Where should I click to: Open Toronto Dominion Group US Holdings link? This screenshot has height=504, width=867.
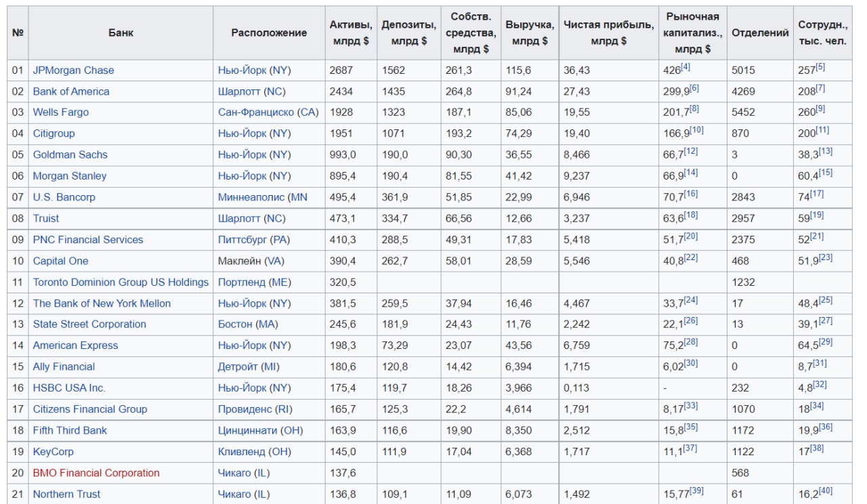point(121,282)
